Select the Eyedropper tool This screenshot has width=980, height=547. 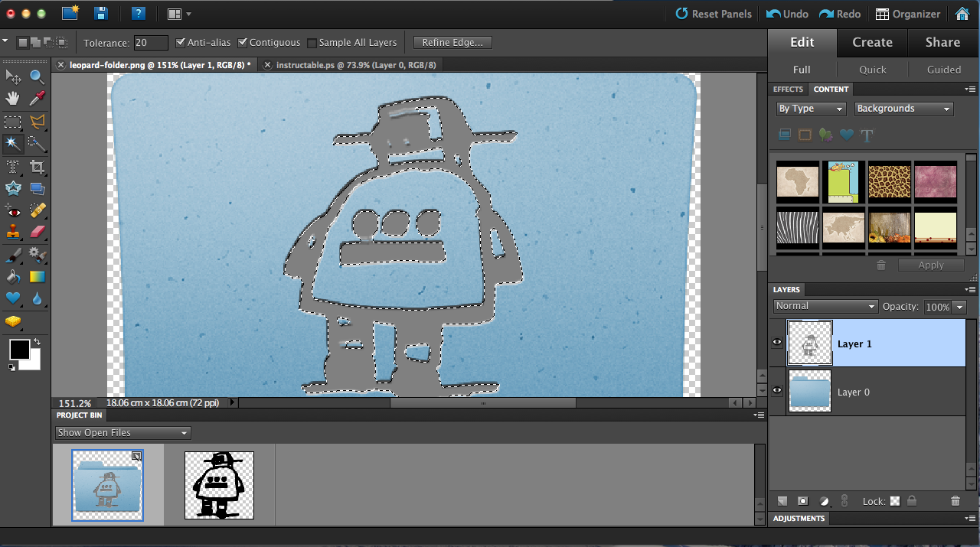coord(37,98)
